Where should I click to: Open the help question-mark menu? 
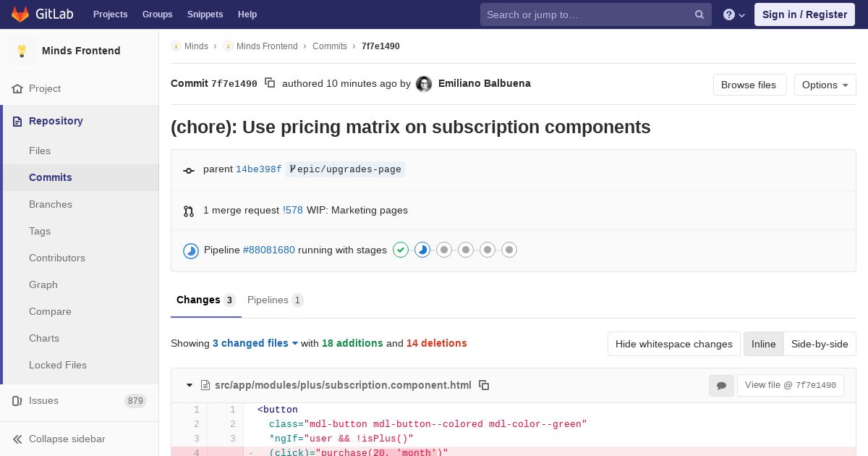click(734, 14)
